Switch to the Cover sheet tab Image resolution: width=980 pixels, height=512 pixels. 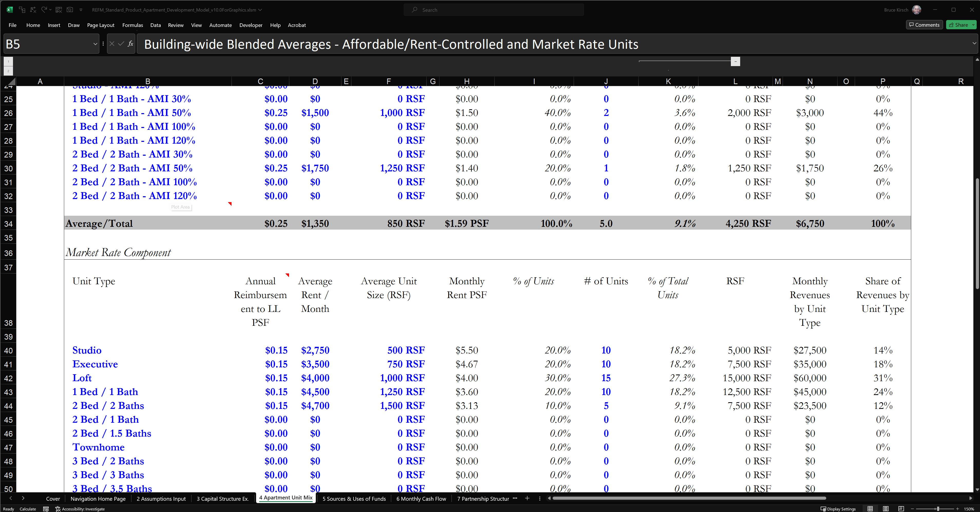pyautogui.click(x=53, y=499)
